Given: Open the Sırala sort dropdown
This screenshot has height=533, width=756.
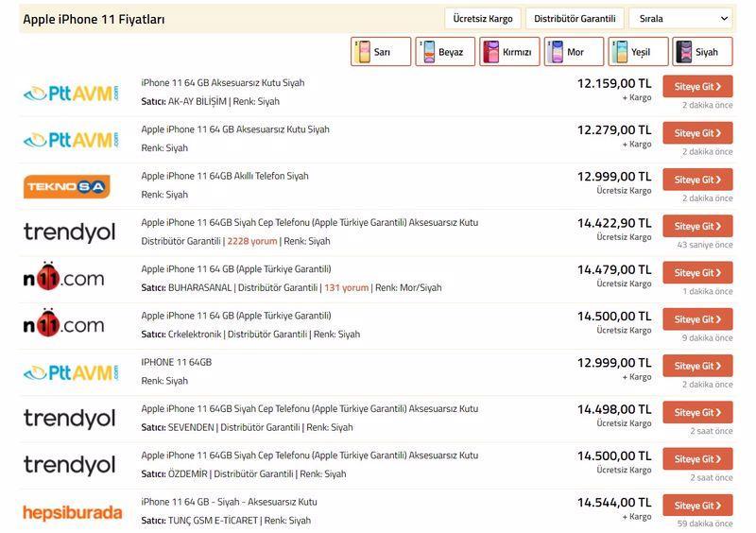Looking at the screenshot, I should point(680,19).
